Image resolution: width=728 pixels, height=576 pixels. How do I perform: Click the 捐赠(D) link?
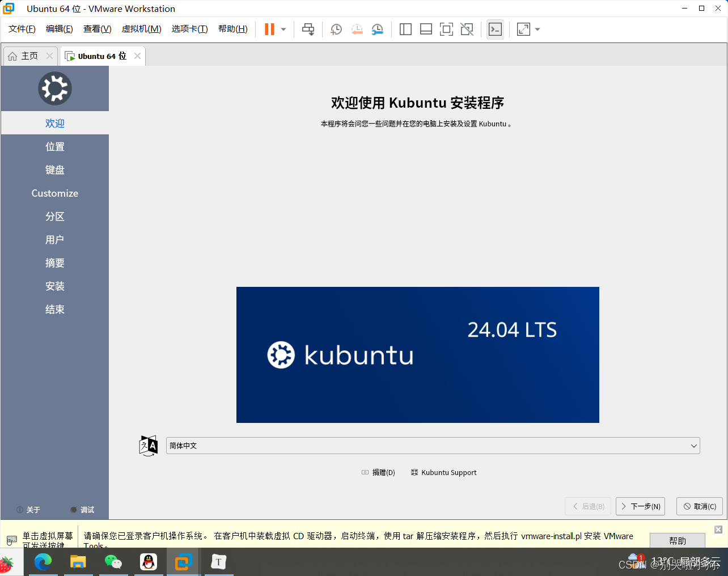[x=378, y=472]
